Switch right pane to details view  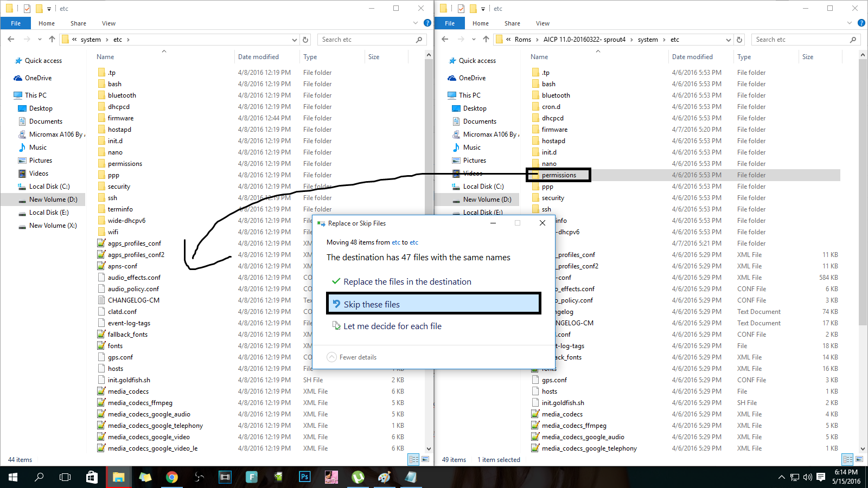coord(847,459)
